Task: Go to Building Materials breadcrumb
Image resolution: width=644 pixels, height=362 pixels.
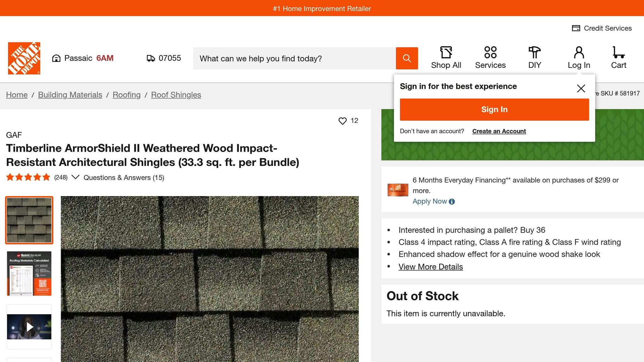Action: point(70,95)
